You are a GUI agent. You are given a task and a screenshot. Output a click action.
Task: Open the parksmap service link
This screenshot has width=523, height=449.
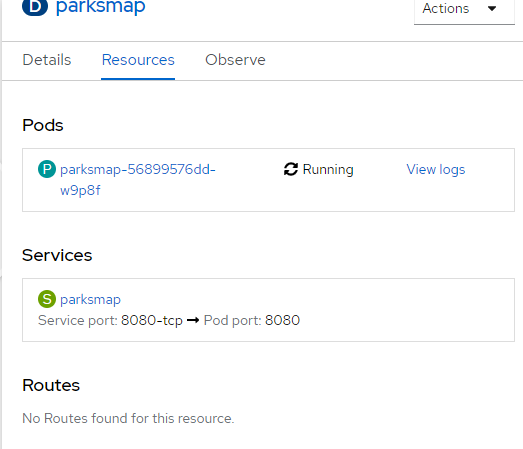coord(90,300)
